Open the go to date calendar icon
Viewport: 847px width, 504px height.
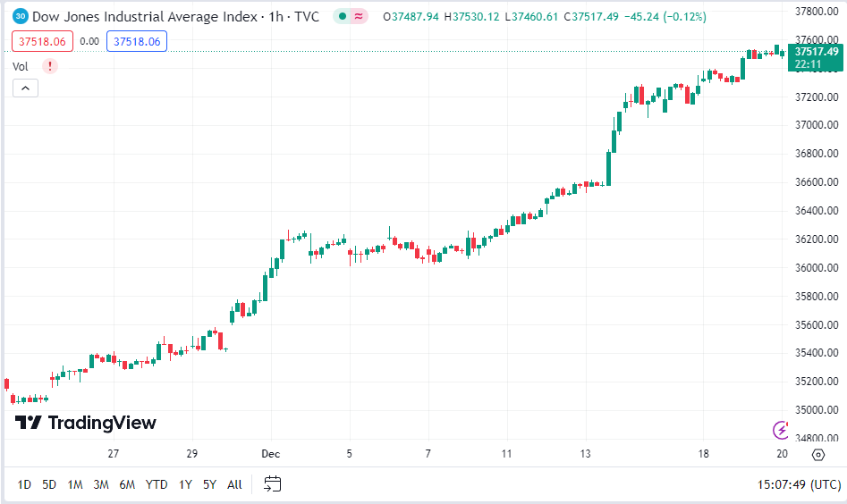[x=272, y=484]
